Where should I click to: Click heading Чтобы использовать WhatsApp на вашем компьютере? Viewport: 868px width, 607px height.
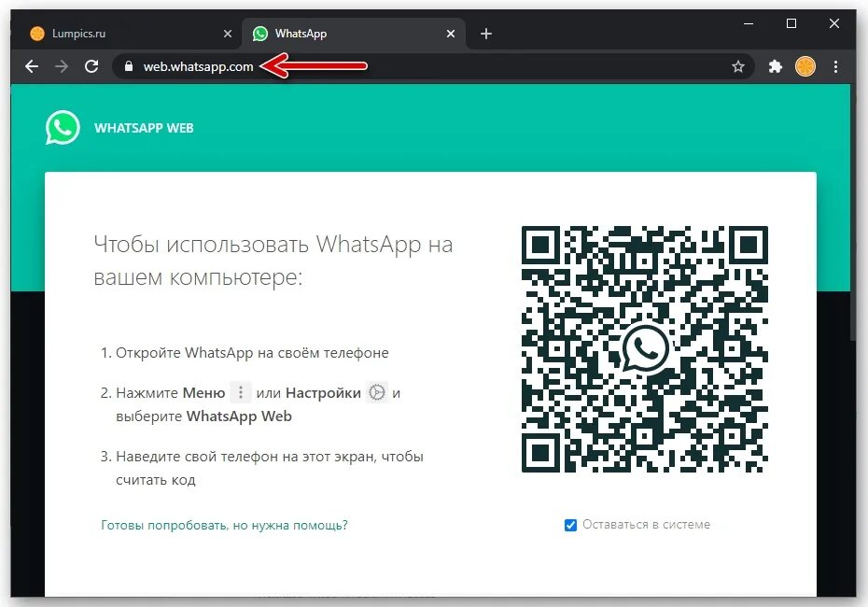pyautogui.click(x=273, y=261)
